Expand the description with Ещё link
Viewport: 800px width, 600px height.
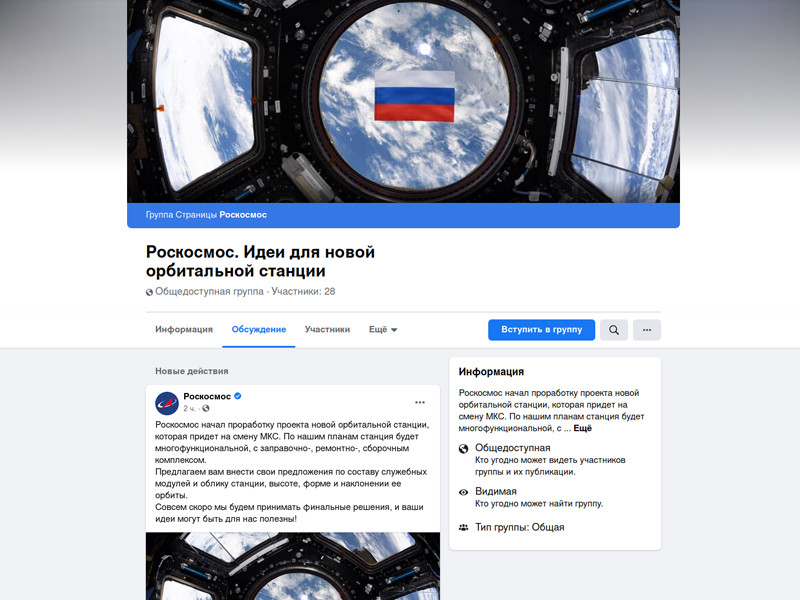[x=583, y=429]
